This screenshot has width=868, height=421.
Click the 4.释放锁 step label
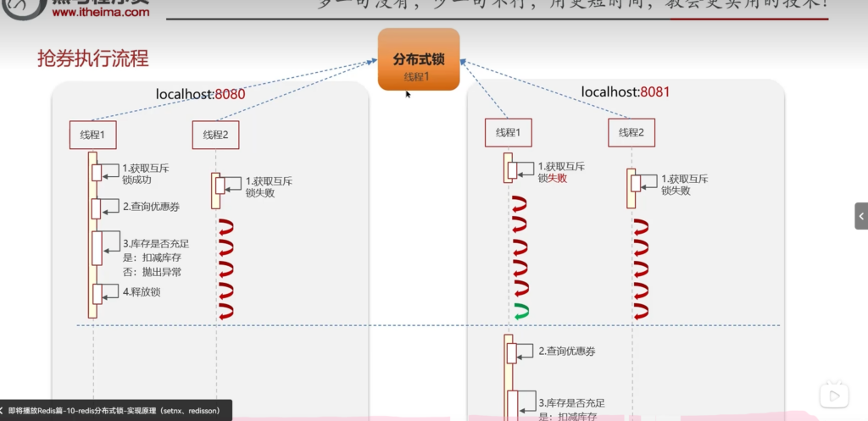click(x=142, y=292)
